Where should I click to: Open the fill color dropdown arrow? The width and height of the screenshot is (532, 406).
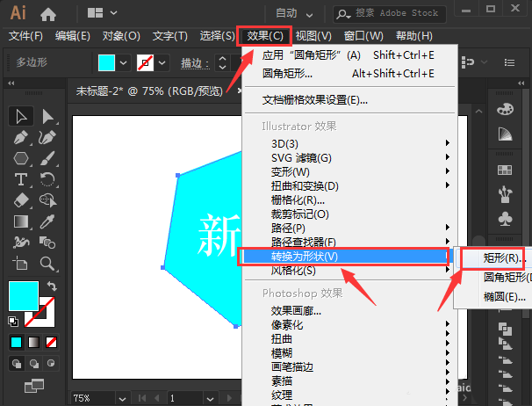pos(123,63)
